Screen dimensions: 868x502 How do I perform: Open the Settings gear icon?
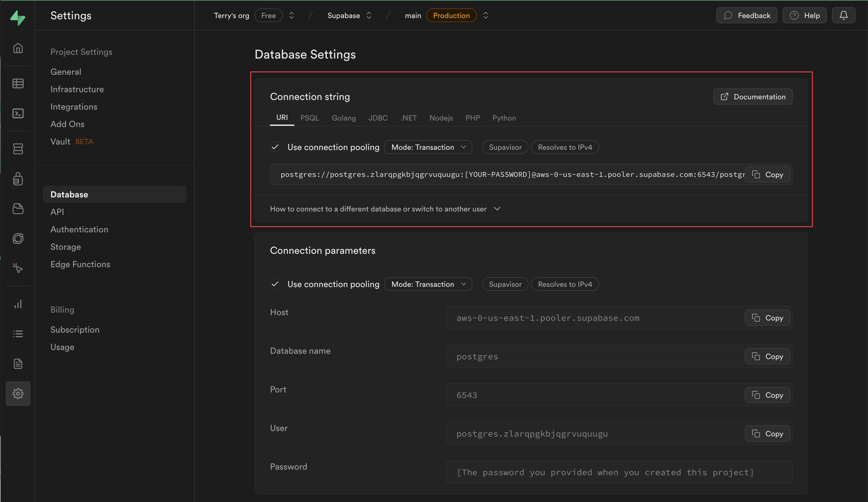pos(18,393)
